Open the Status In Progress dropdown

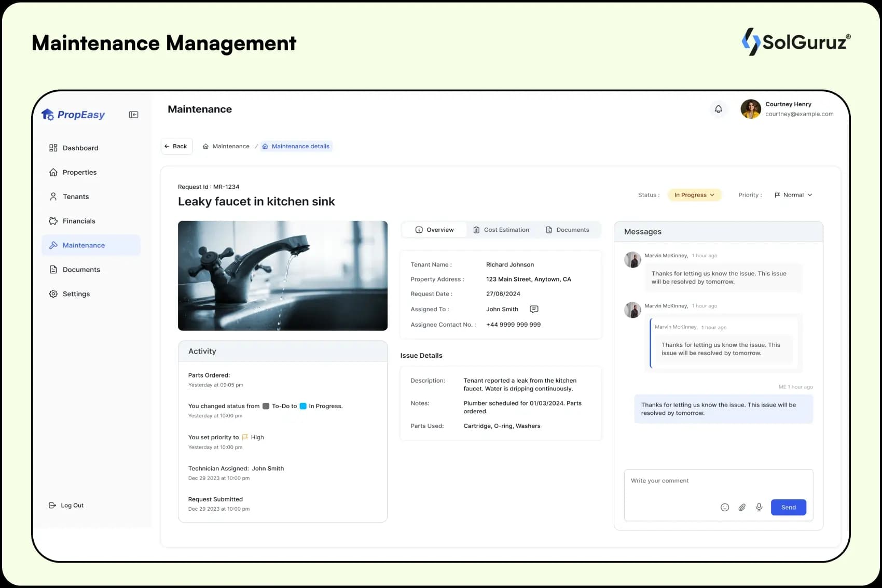point(694,194)
